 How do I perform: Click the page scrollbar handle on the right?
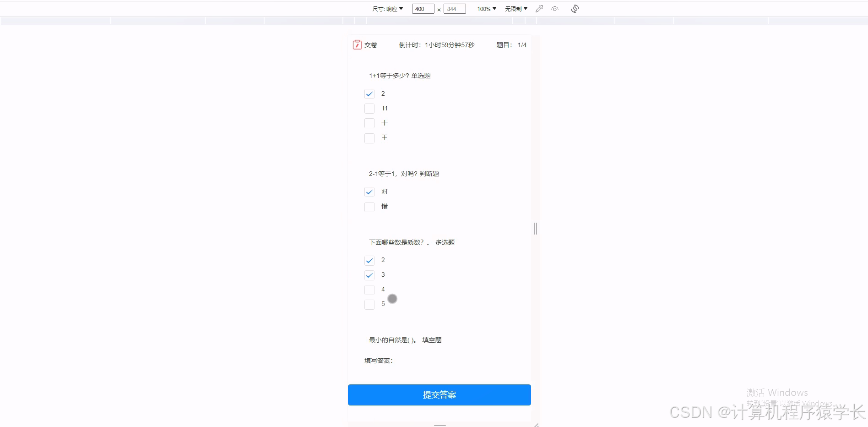[535, 228]
